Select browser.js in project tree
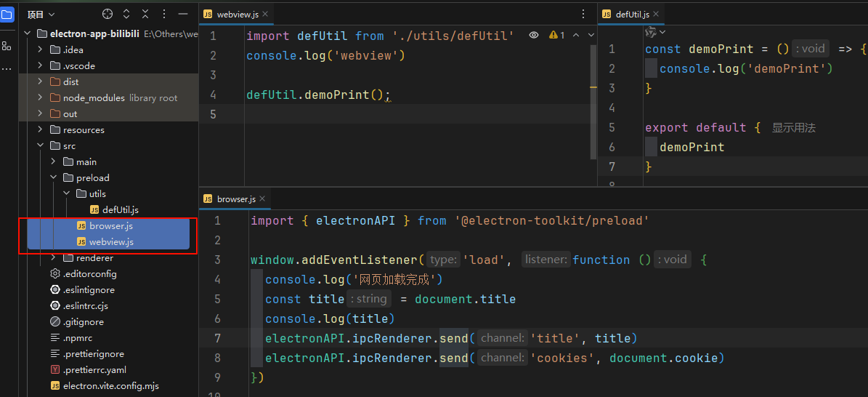Viewport: 868px width, 397px height. pyautogui.click(x=105, y=225)
